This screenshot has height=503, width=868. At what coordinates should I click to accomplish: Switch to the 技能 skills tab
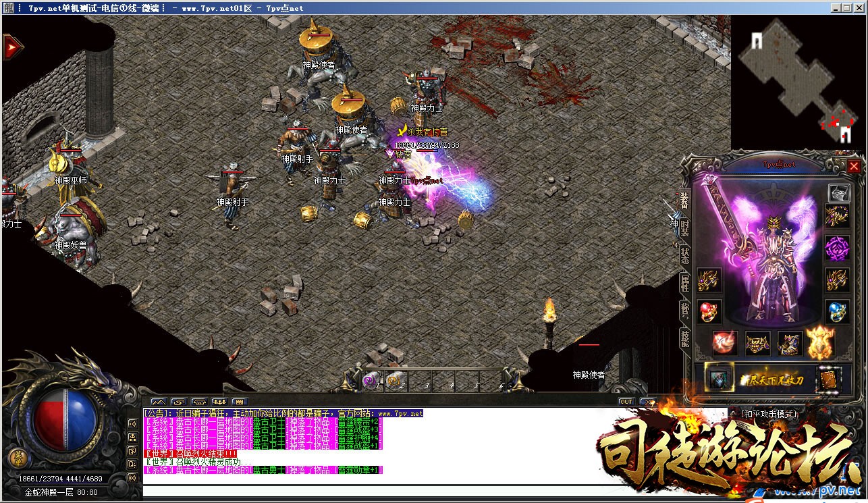pyautogui.click(x=684, y=339)
